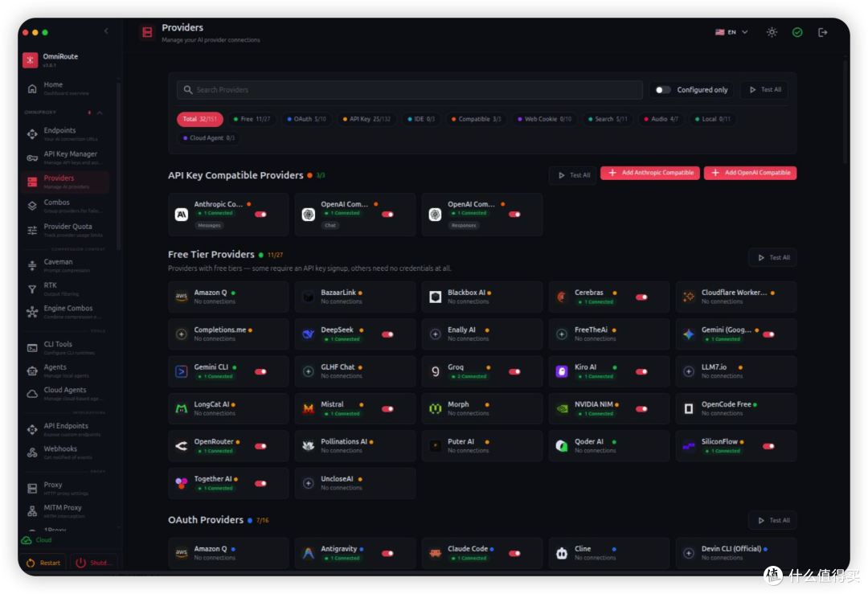Open Caveman prompt compression
Image resolution: width=868 pixels, height=594 pixels.
pos(67,265)
